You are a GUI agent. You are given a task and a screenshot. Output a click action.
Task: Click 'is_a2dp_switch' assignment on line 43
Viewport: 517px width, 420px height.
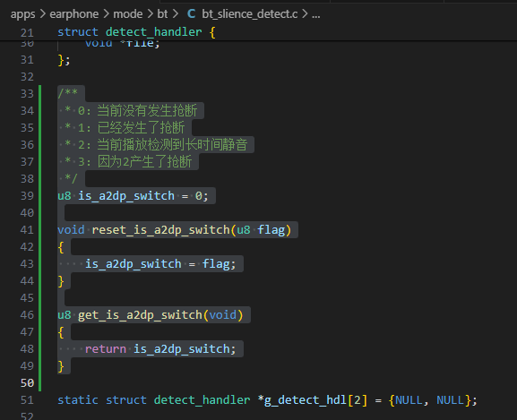[134, 264]
